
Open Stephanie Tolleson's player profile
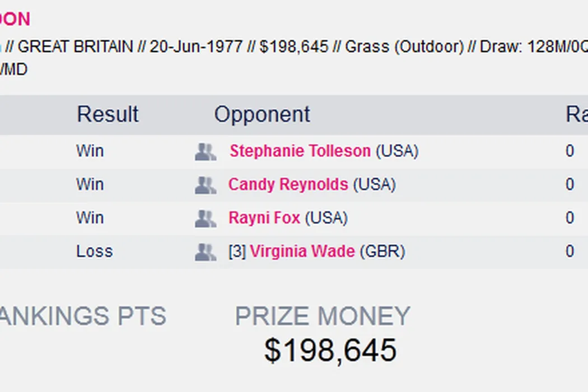pos(300,151)
